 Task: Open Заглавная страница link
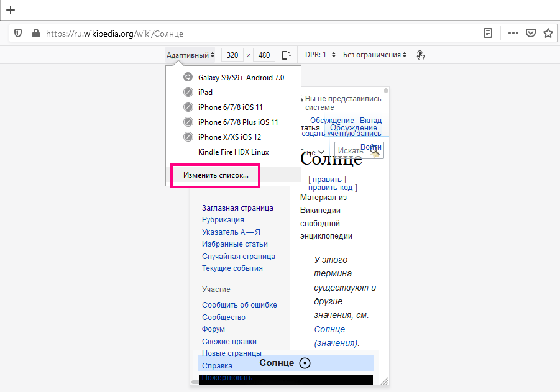click(x=237, y=207)
